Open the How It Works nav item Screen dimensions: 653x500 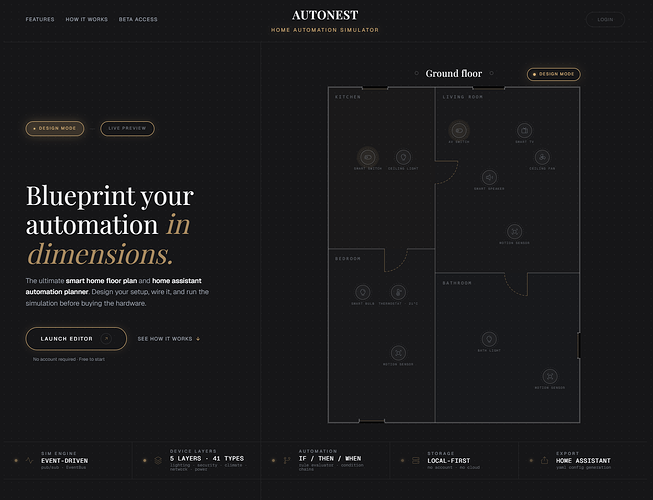(87, 20)
